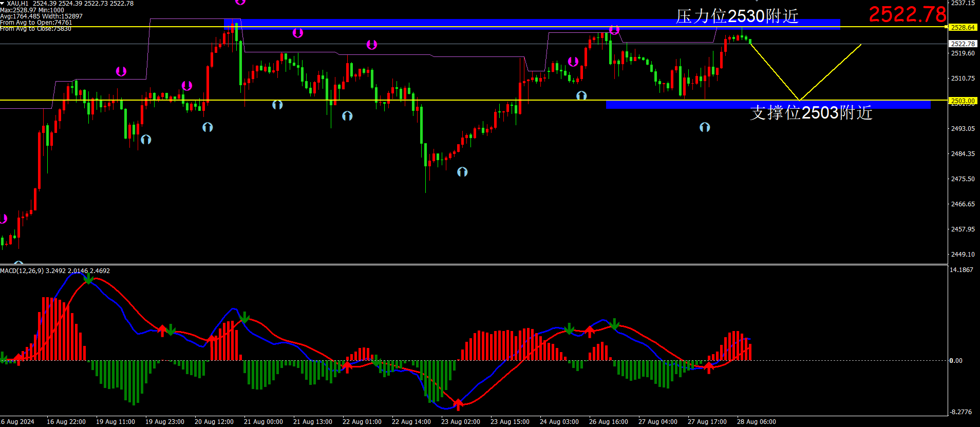Click the 2466.65 price axis value
980x427 pixels.
click(963, 204)
